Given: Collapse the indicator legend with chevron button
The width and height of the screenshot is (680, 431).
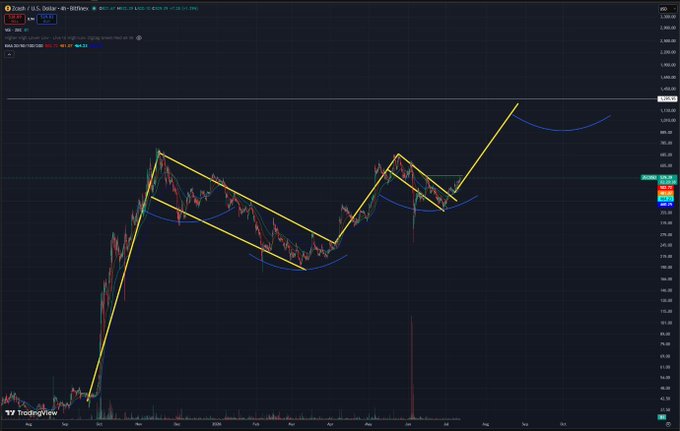Looking at the screenshot, I should [x=9, y=54].
